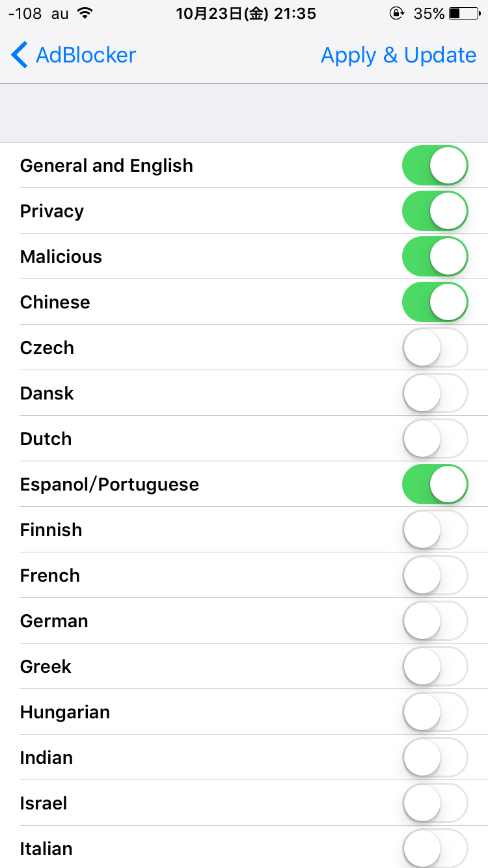
Task: Tap the battery icon in status bar
Action: 464,13
